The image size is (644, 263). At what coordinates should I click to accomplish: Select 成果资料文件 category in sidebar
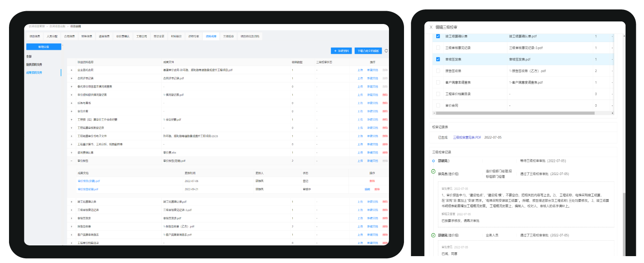[34, 73]
